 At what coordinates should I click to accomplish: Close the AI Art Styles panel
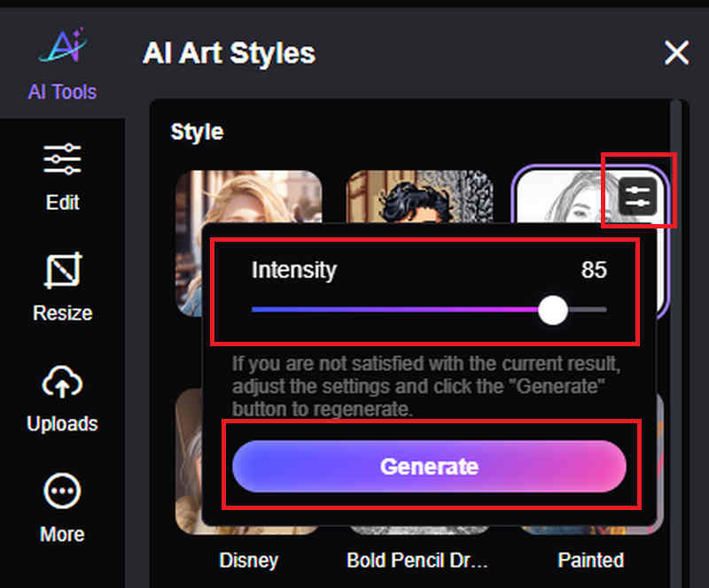[x=676, y=53]
